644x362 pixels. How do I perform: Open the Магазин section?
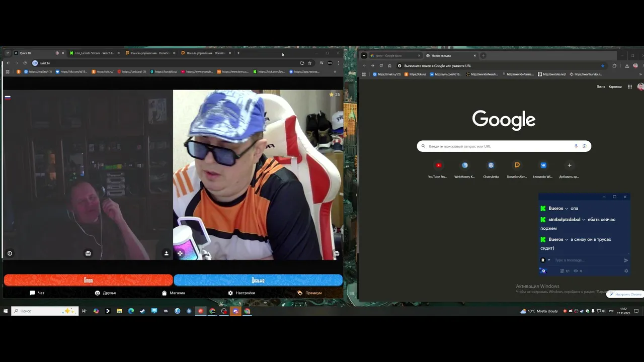point(174,293)
